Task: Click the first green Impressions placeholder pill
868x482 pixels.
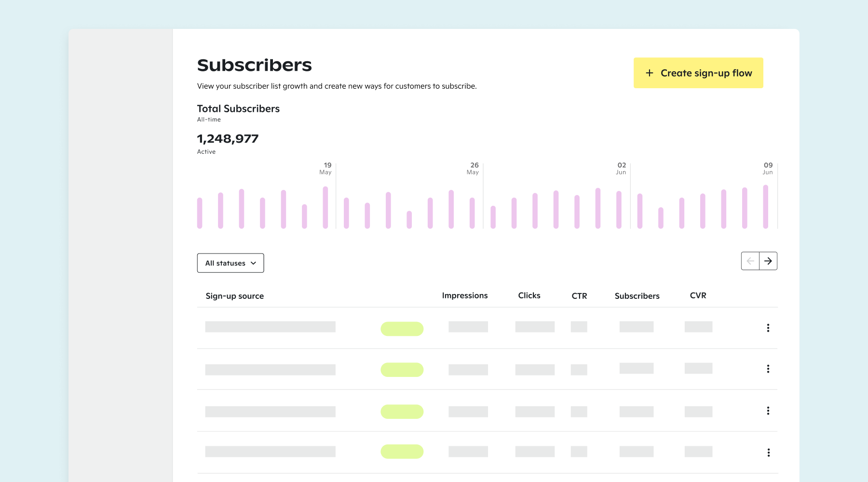Action: 402,328
